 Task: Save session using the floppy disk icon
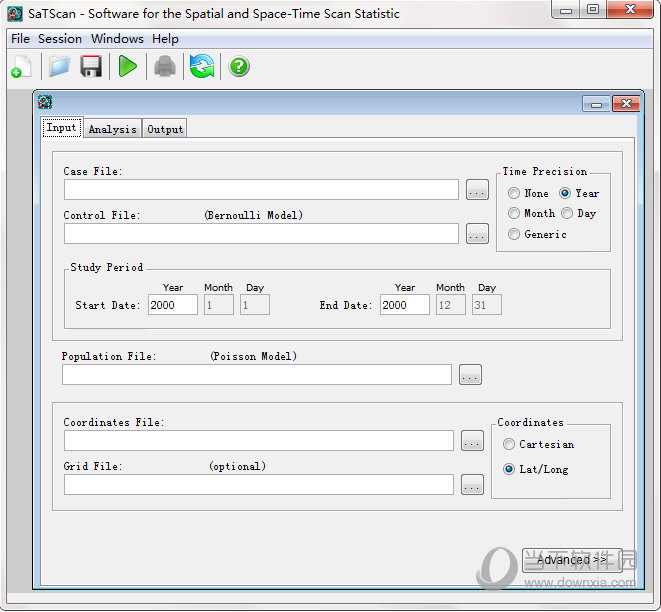(91, 67)
